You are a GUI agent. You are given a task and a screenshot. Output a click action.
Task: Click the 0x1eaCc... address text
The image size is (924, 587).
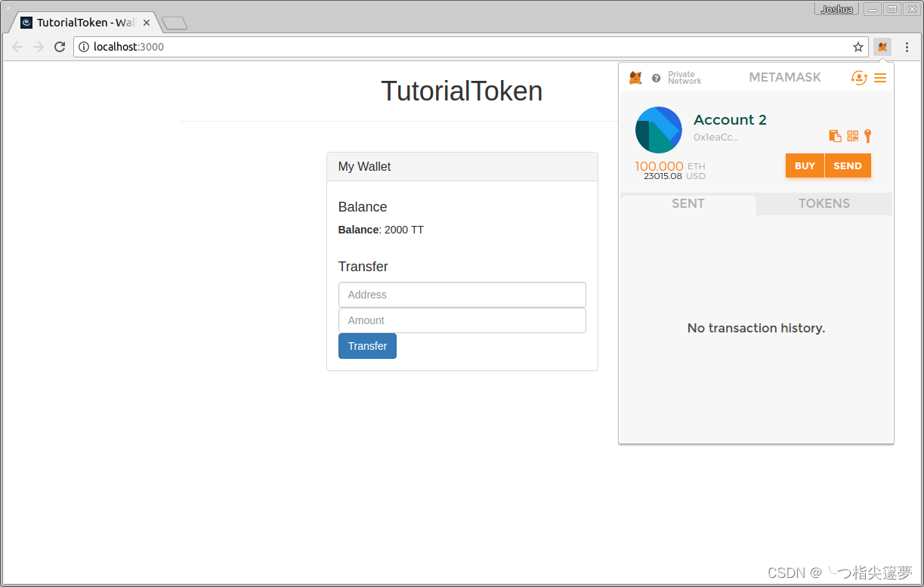tap(715, 137)
